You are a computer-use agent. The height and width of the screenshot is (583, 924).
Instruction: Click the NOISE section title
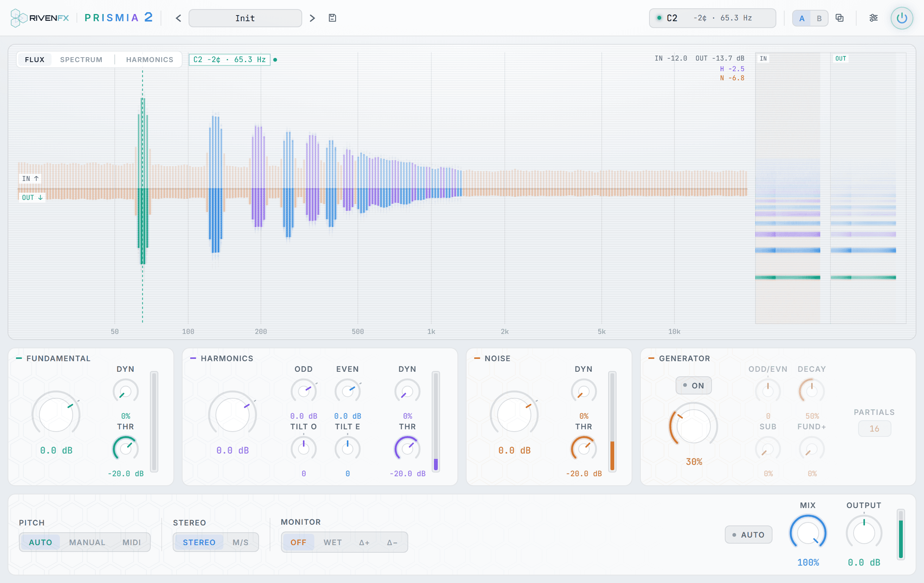tap(497, 358)
